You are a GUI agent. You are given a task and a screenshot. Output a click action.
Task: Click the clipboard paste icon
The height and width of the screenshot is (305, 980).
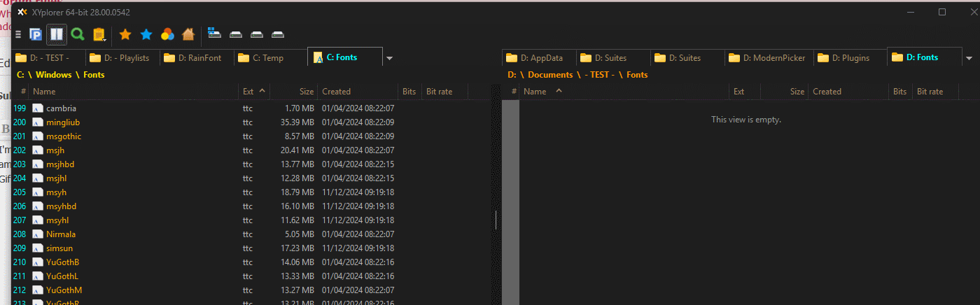99,34
